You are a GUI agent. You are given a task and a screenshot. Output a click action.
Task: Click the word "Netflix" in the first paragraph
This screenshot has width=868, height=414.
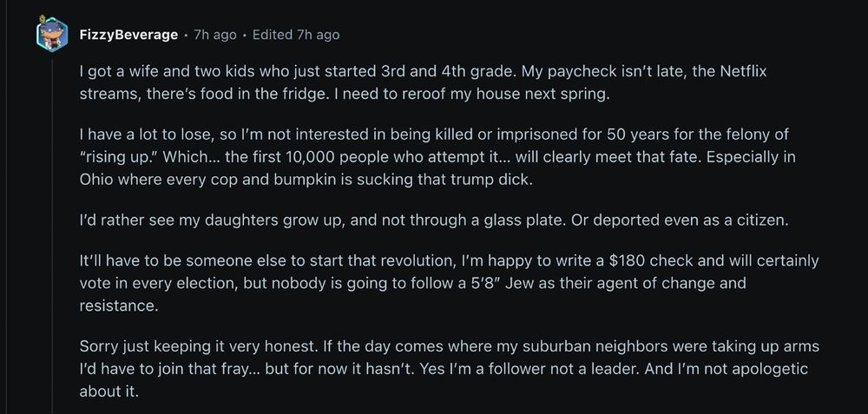[743, 72]
